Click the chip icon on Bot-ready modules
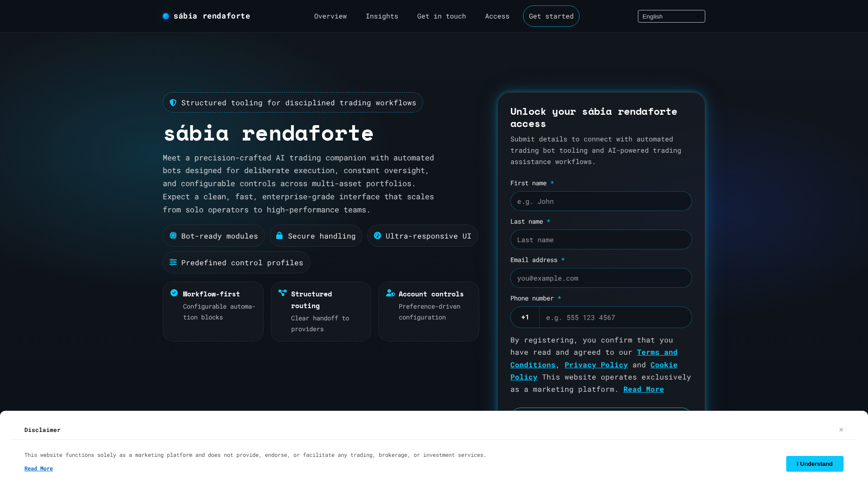This screenshot has width=868, height=488. click(x=173, y=235)
